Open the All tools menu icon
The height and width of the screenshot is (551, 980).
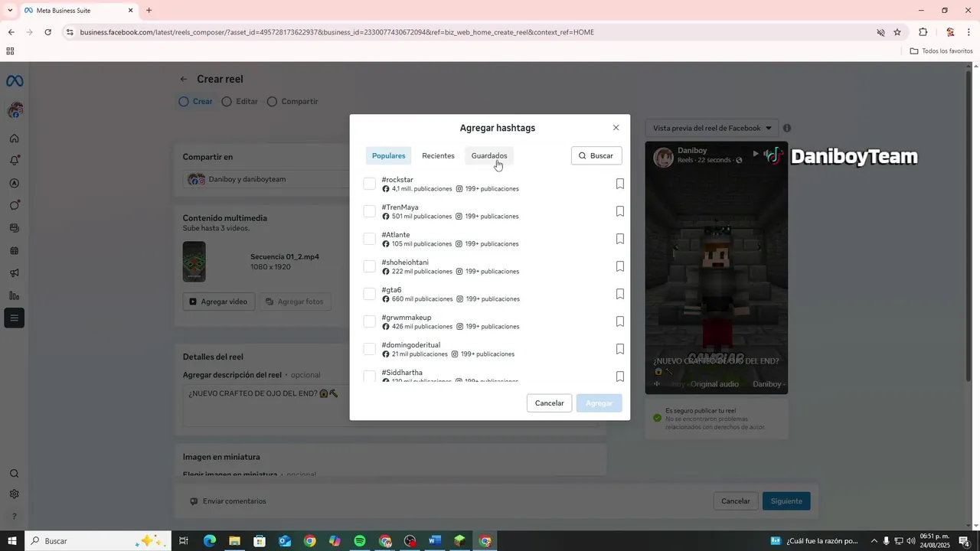tap(14, 318)
